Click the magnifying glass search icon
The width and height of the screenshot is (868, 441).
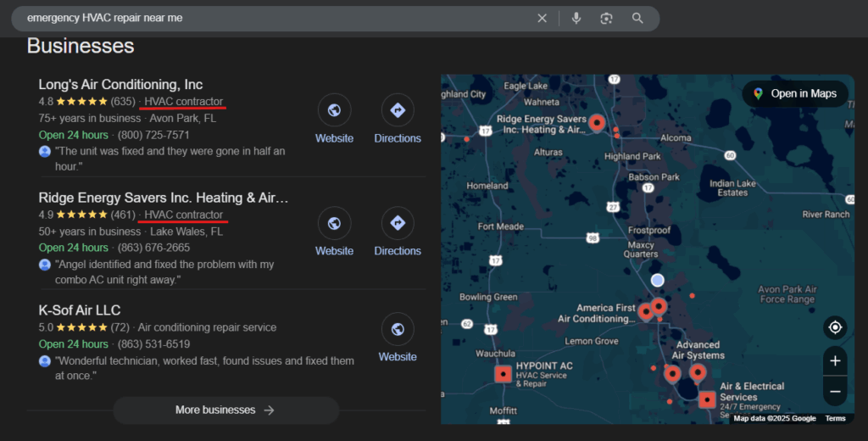637,19
